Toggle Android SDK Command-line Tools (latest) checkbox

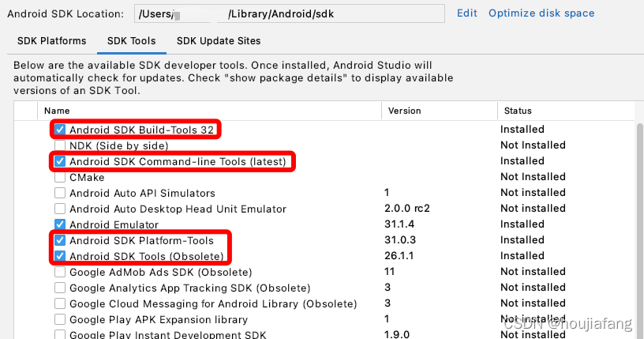click(x=60, y=161)
